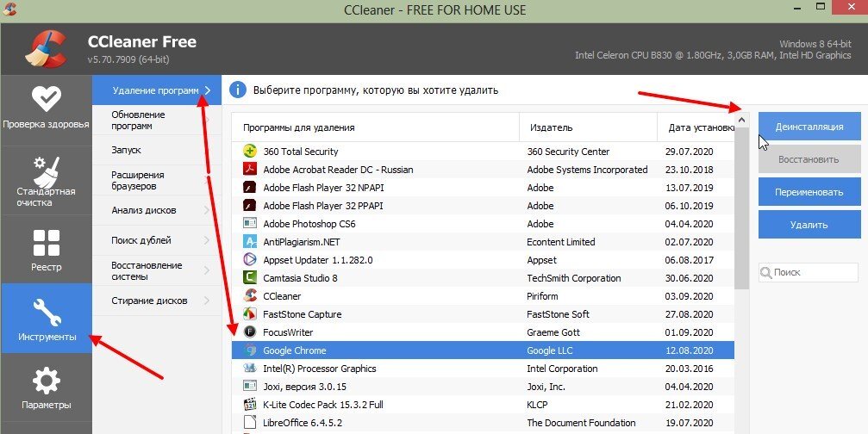This screenshot has height=434, width=868.
Task: Select Adobe Acrobat Reader DC - Russian
Action: [x=483, y=169]
